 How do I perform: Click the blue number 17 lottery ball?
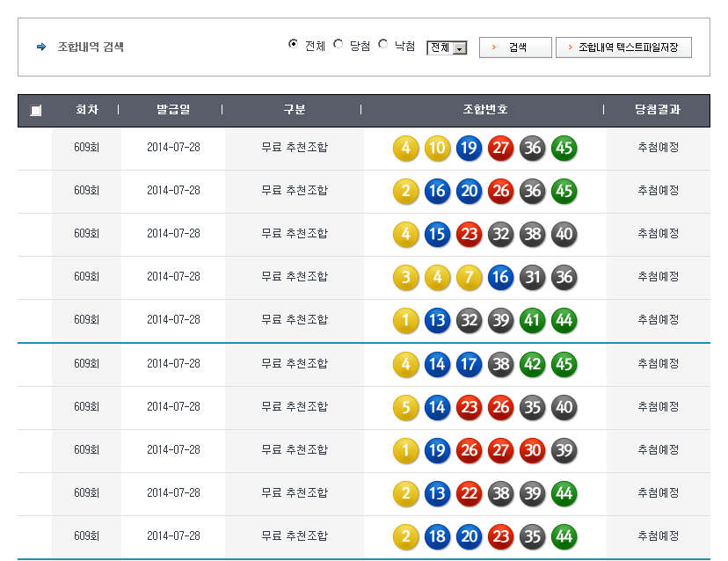(469, 364)
